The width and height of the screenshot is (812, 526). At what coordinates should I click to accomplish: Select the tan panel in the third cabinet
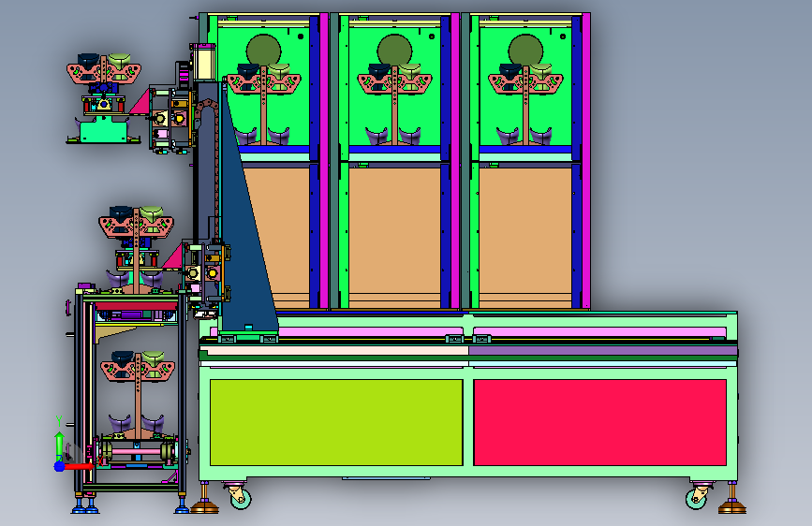pos(525,238)
